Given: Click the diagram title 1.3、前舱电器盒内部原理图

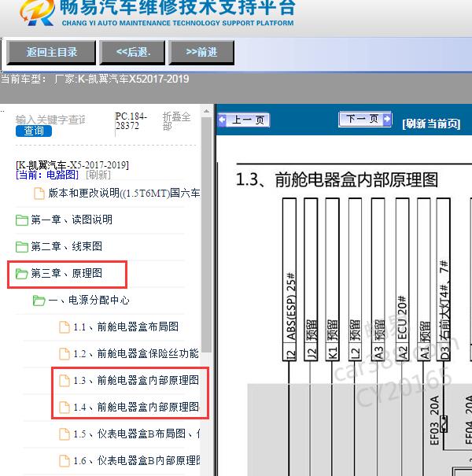Looking at the screenshot, I should click(x=337, y=179).
